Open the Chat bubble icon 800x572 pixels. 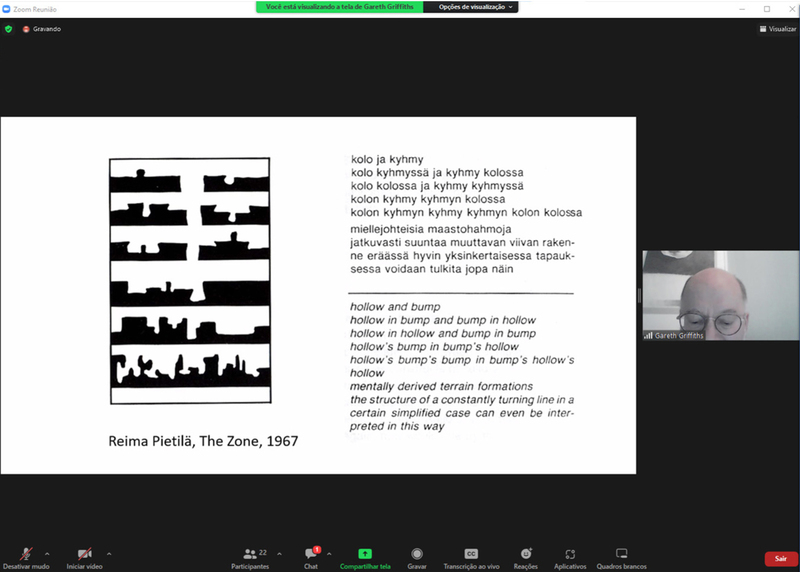pyautogui.click(x=311, y=554)
